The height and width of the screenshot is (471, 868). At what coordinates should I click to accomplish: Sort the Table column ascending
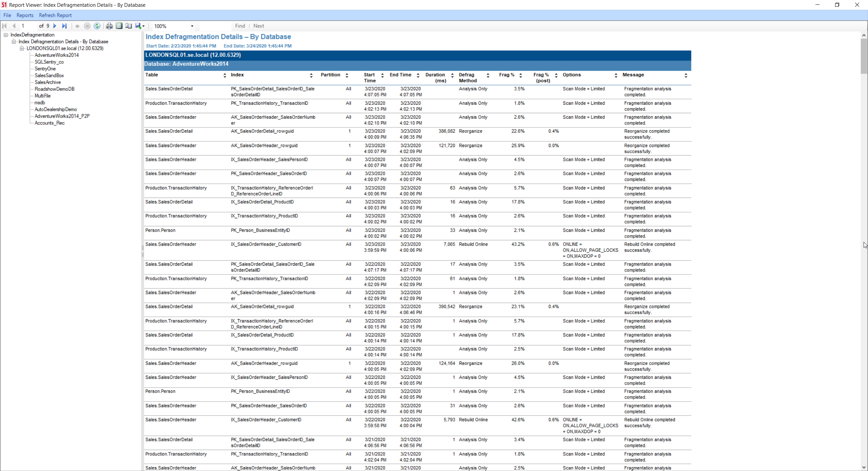[224, 74]
